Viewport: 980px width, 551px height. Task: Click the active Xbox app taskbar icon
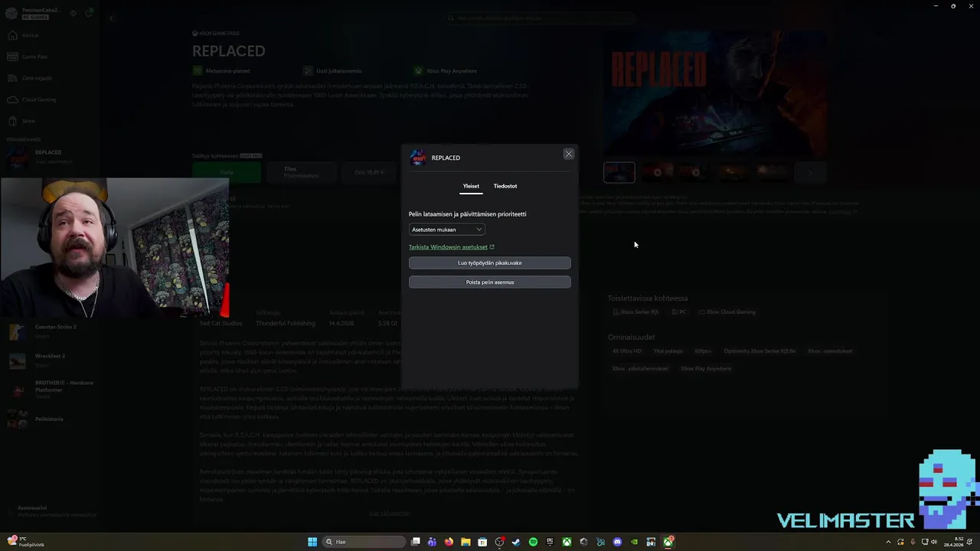click(668, 542)
